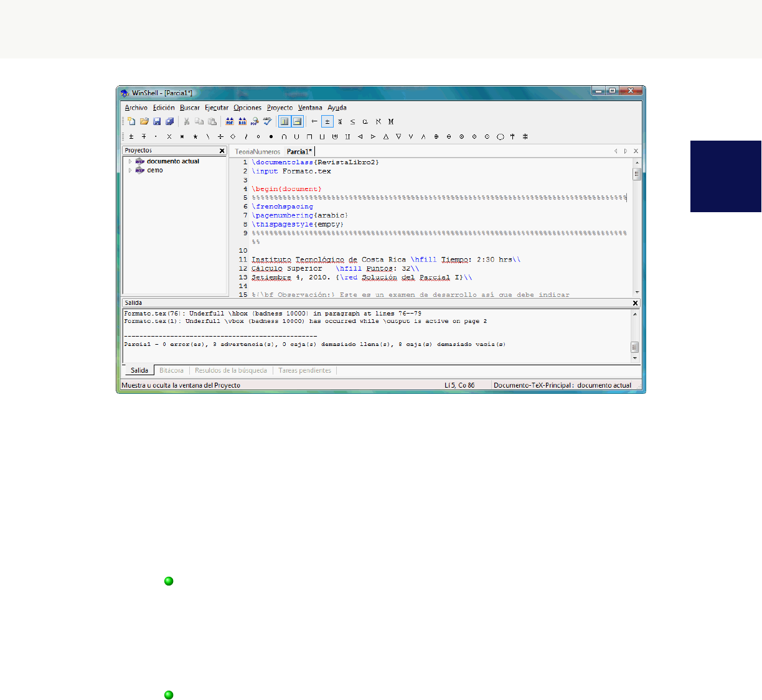Select 'documento actual' in project tree
The height and width of the screenshot is (700, 762).
coord(172,161)
